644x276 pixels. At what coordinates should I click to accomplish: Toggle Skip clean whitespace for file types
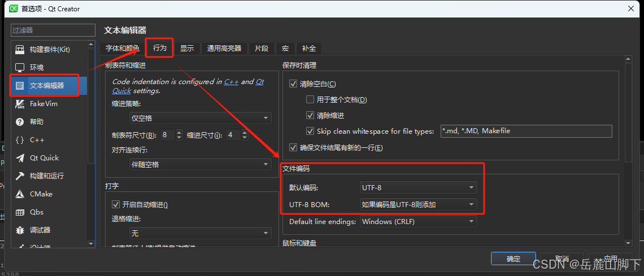pos(310,132)
